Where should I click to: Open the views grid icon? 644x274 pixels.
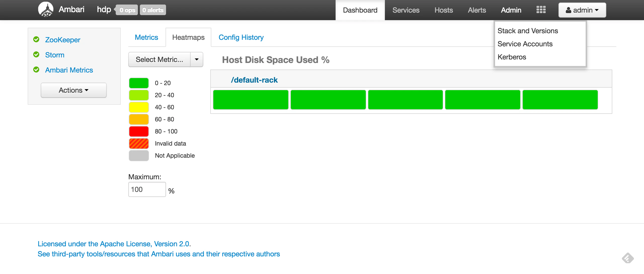tap(541, 10)
